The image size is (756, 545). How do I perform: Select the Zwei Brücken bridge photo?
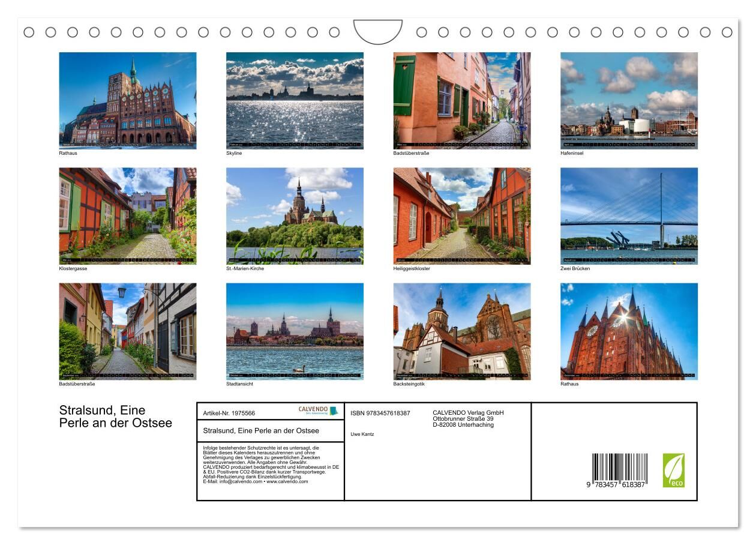[x=629, y=215]
